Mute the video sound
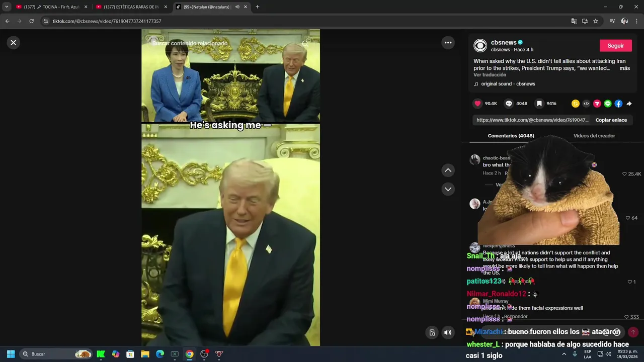644x362 pixels. [447, 332]
